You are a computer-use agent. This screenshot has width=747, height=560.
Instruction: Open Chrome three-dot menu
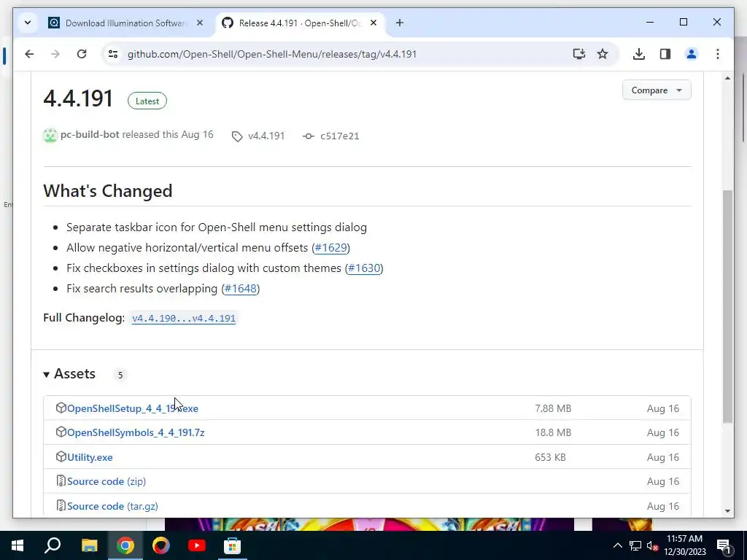[718, 54]
